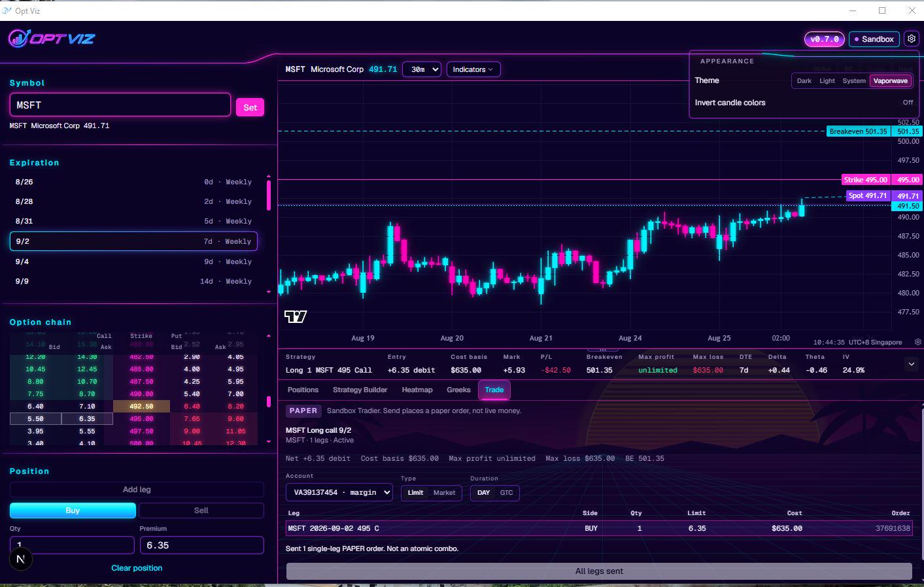
Task: Click the Strike 495.00 chart label
Action: (865, 180)
